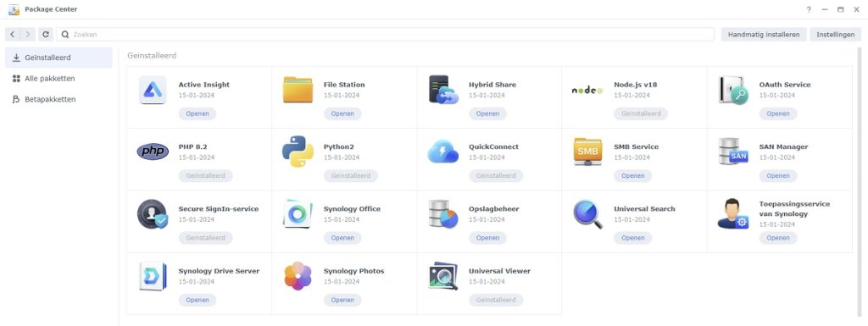The width and height of the screenshot is (868, 326).
Task: Click the Hybrid Share package icon
Action: [443, 90]
